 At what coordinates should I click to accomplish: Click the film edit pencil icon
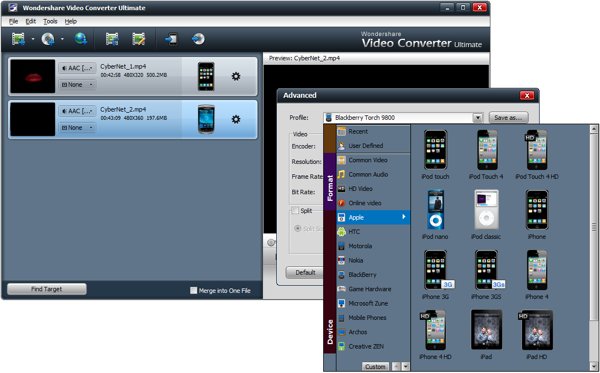tap(139, 39)
